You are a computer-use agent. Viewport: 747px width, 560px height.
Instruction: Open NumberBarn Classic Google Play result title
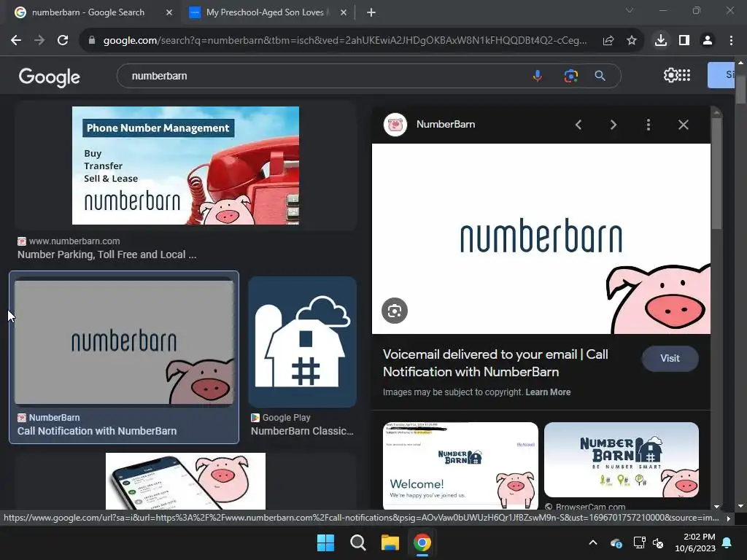(302, 431)
